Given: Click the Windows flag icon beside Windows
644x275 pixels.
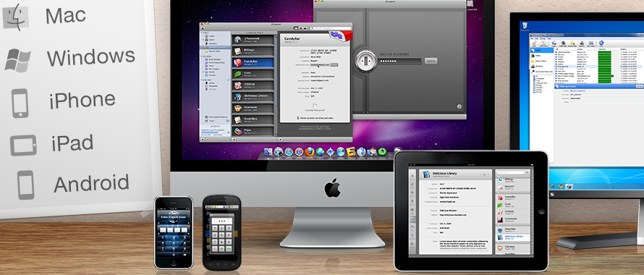Looking at the screenshot, I should tap(17, 60).
